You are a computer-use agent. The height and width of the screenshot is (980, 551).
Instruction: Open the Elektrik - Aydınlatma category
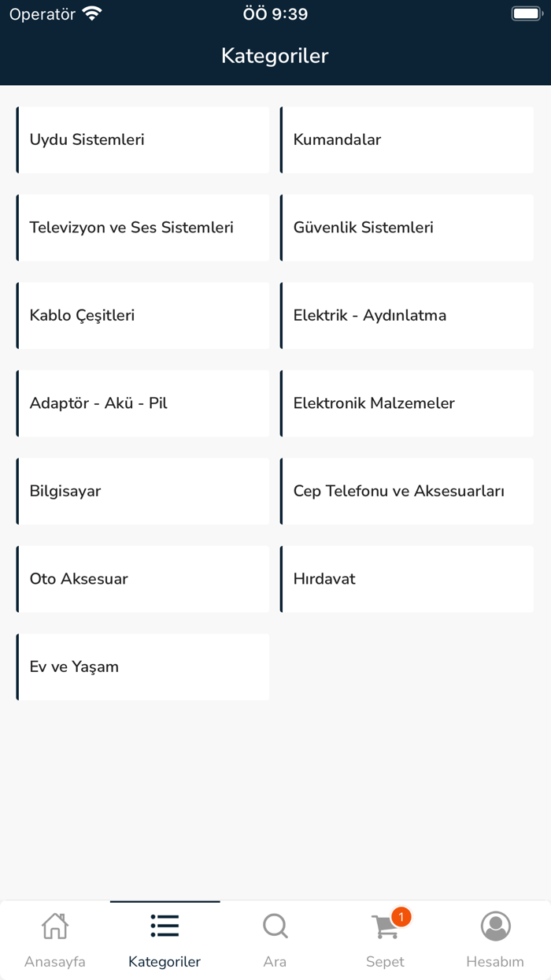(407, 315)
